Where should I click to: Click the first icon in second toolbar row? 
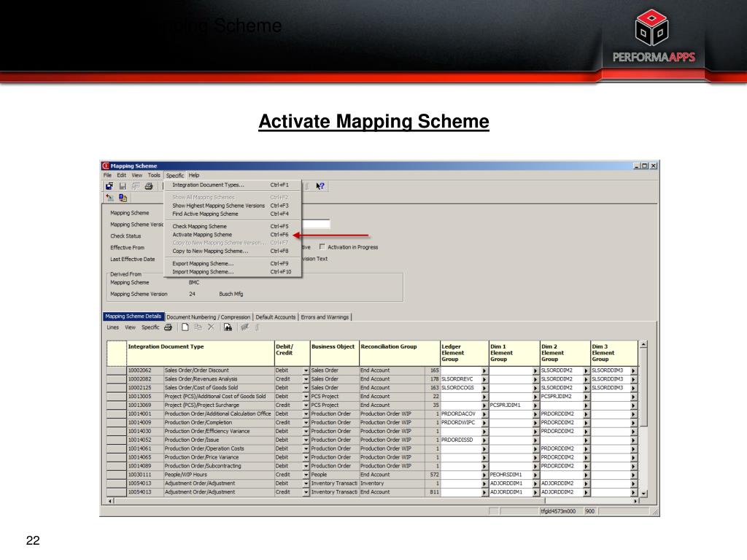110,198
